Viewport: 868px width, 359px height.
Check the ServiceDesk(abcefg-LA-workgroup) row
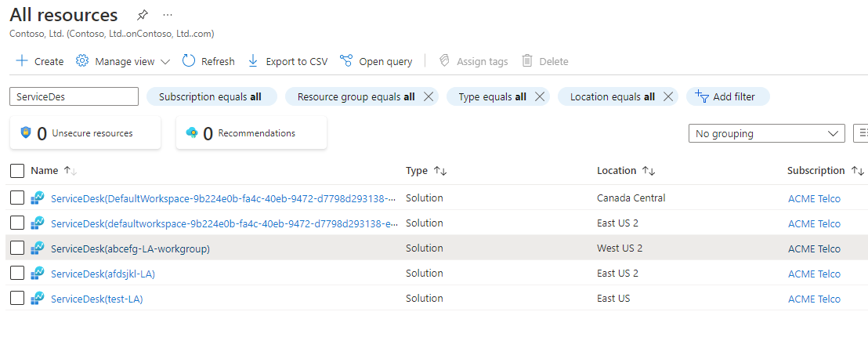(17, 248)
